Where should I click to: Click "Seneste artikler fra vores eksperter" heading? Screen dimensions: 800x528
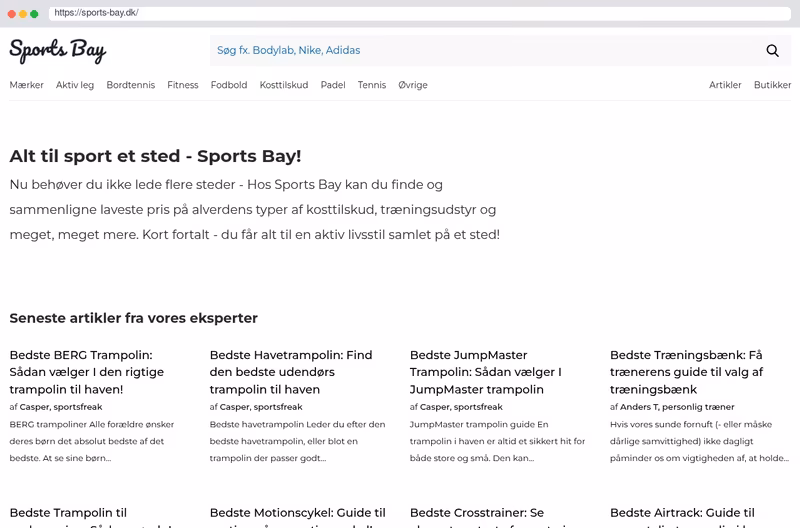[x=134, y=318]
